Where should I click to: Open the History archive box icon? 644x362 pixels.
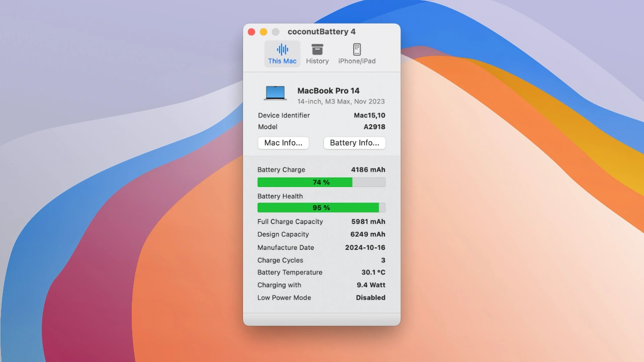tap(317, 49)
